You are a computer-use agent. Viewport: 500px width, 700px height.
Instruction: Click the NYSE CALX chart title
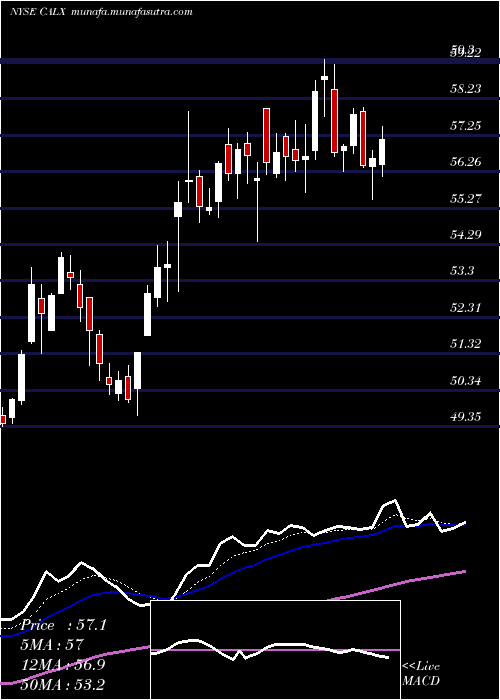[38, 12]
